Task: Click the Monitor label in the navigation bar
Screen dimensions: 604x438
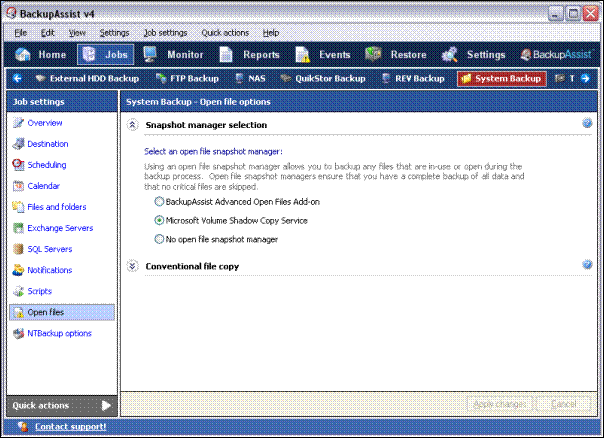Action: (185, 55)
